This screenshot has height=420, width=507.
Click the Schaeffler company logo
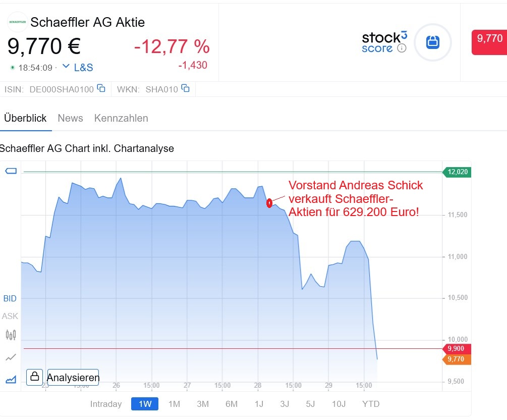(17, 22)
